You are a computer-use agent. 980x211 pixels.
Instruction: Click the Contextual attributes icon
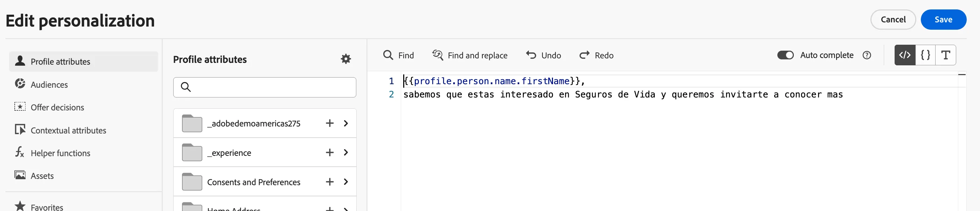coord(20,129)
